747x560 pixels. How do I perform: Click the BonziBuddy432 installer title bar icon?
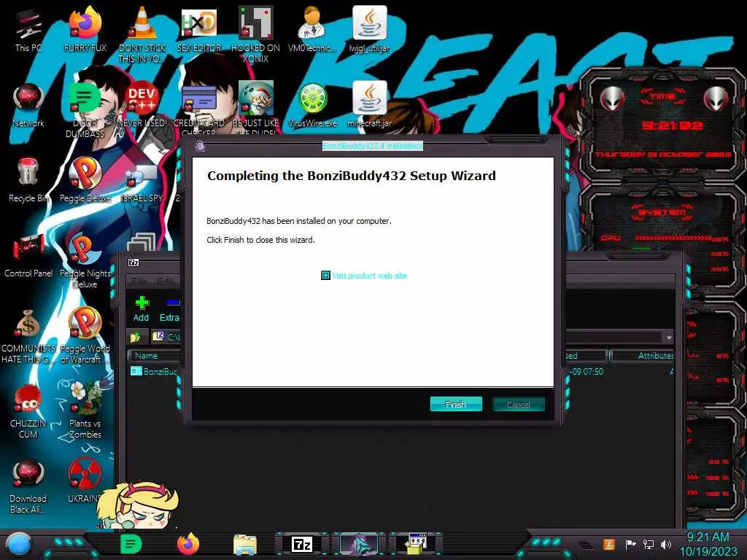(200, 146)
